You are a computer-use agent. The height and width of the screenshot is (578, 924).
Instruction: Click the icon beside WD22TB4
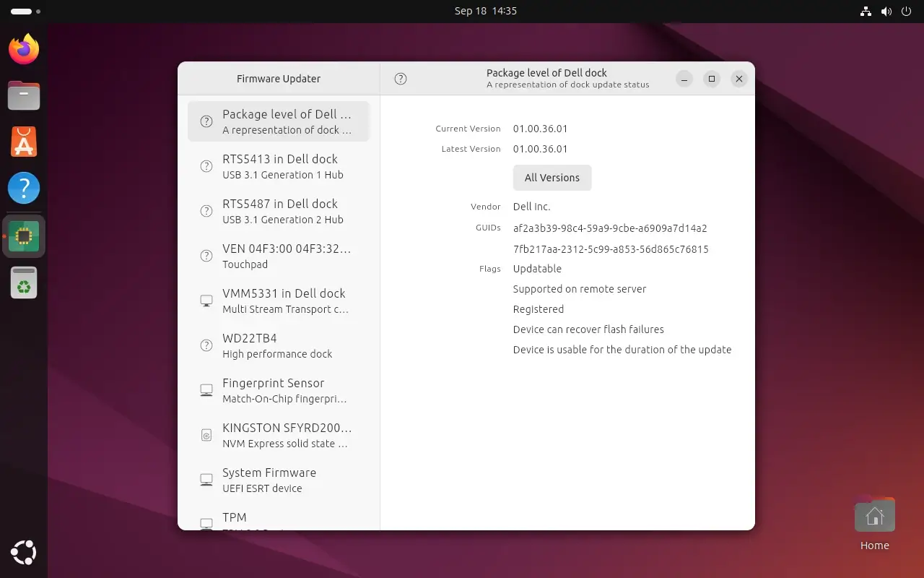click(x=206, y=345)
